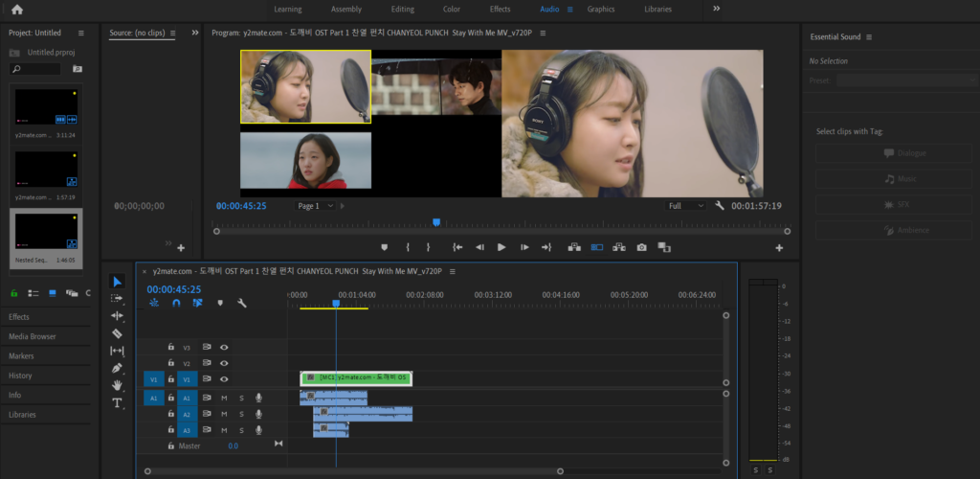Toggle project writable green lock
This screenshot has width=980, height=479.
tap(14, 292)
